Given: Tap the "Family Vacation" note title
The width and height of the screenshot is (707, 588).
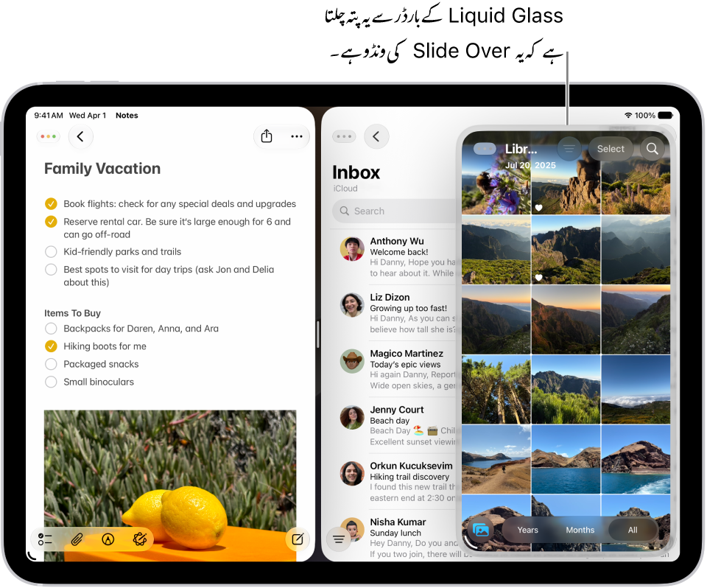Looking at the screenshot, I should coord(102,168).
